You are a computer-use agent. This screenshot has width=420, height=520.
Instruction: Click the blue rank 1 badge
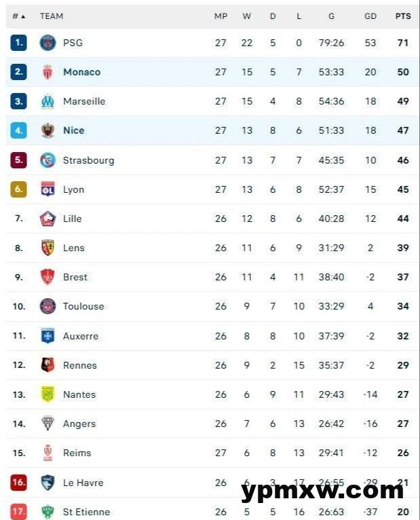[18, 43]
